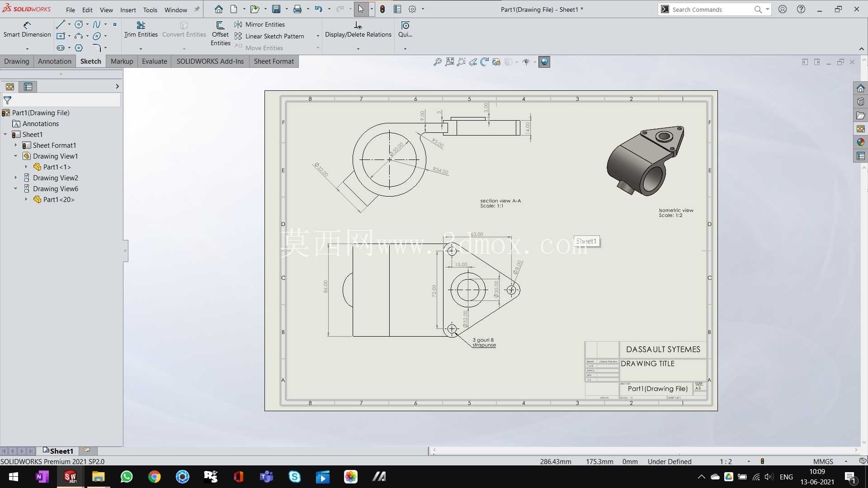Screen dimensions: 868x488
Task: Open File Explorer tab in task pane
Action: coord(861,115)
